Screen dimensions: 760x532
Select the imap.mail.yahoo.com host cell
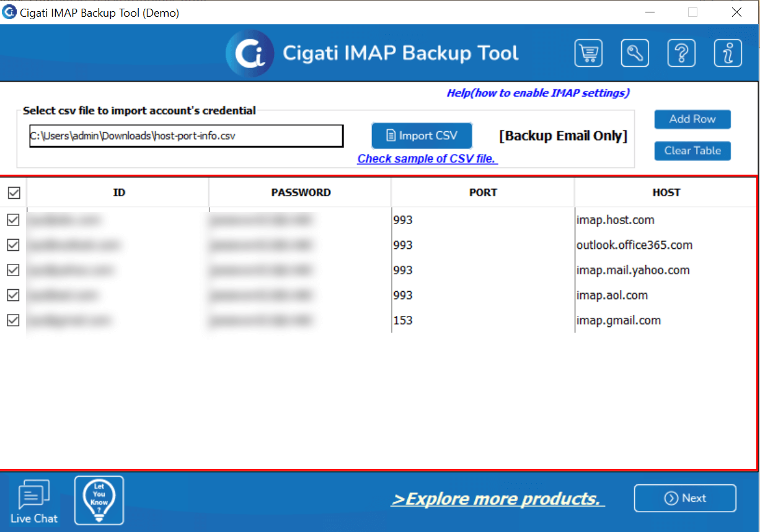[666, 270]
